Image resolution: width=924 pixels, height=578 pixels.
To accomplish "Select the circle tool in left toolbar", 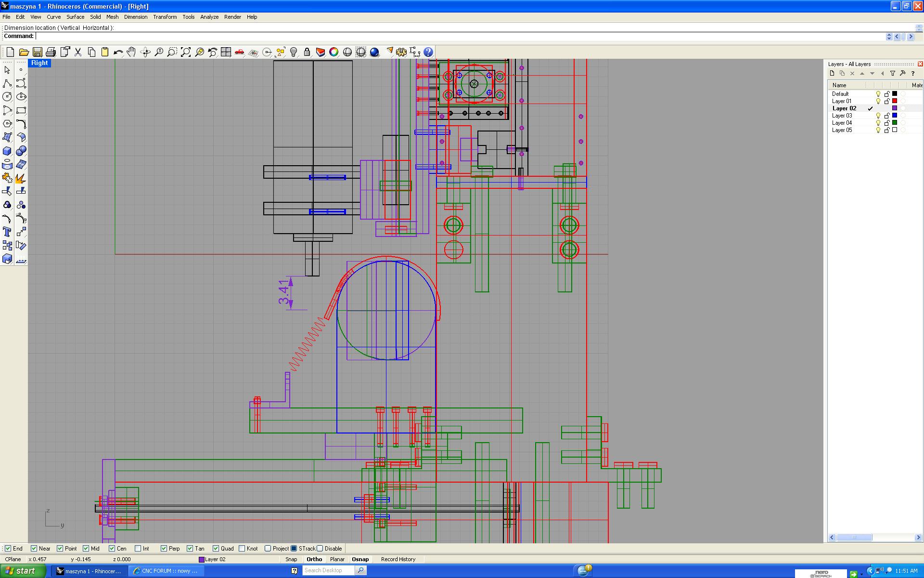I will [x=7, y=97].
